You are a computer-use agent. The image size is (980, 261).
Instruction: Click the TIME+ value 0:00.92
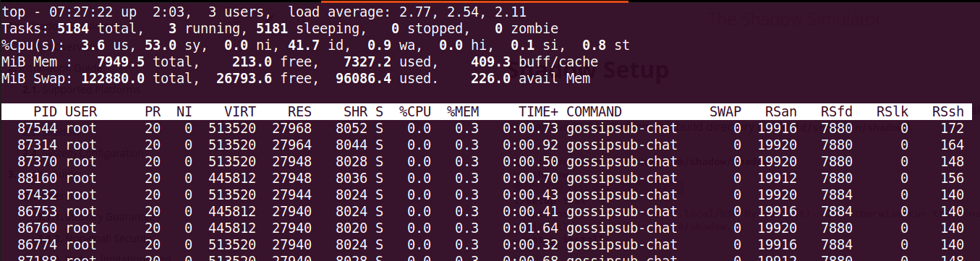pos(531,145)
